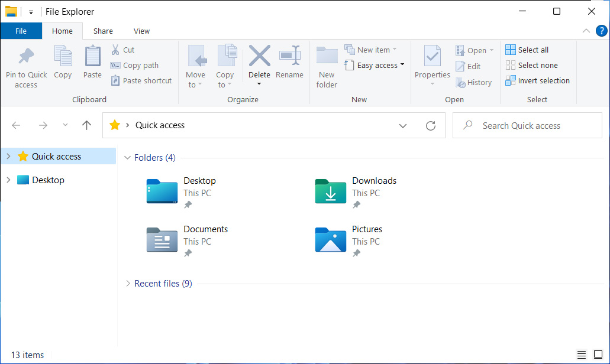Viewport: 610px width, 364px height.
Task: Select the Downloads pinned folder
Action: click(x=357, y=192)
